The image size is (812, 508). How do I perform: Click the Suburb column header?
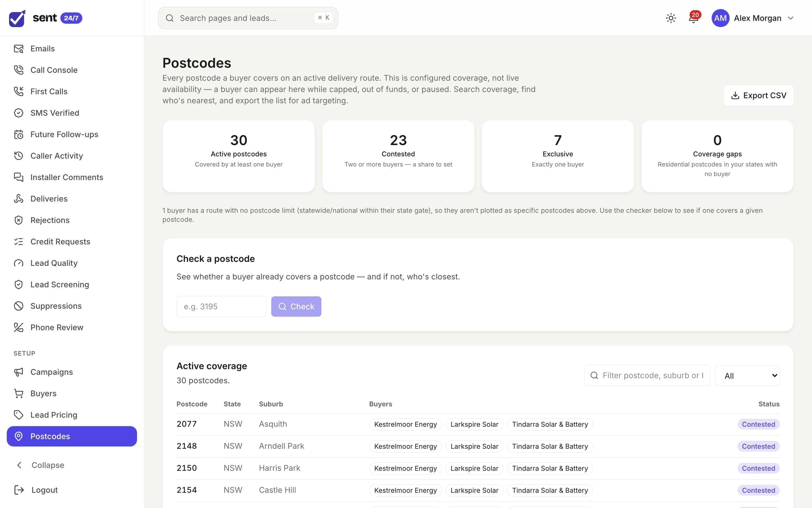click(x=271, y=404)
